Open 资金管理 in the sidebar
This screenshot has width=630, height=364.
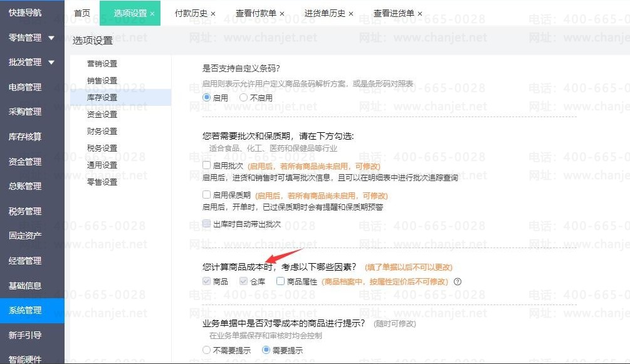[25, 162]
